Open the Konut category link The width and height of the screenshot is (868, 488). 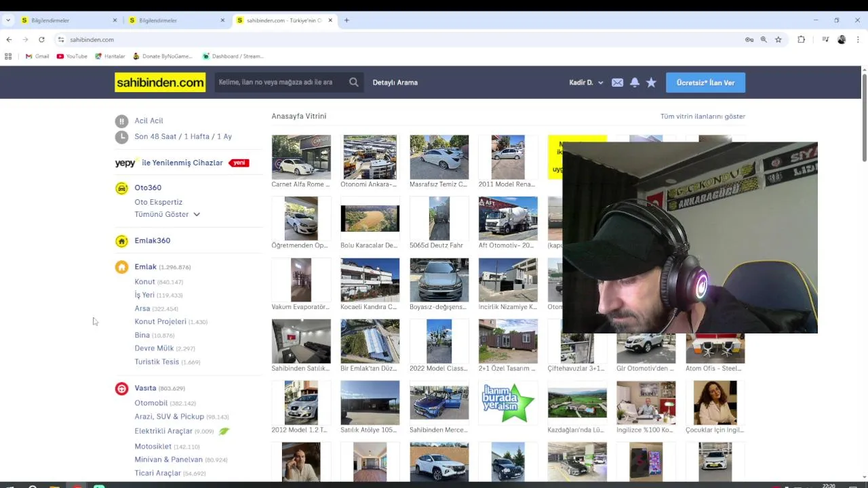[144, 282]
